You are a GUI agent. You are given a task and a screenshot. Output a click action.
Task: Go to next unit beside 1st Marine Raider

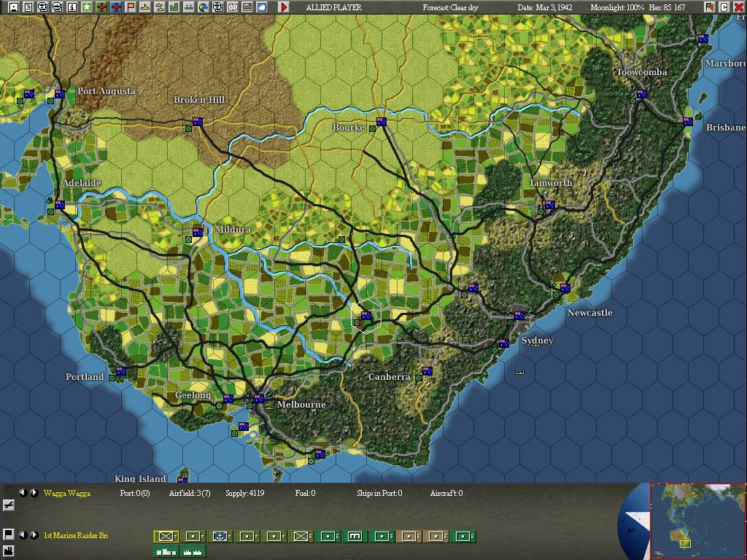(34, 535)
